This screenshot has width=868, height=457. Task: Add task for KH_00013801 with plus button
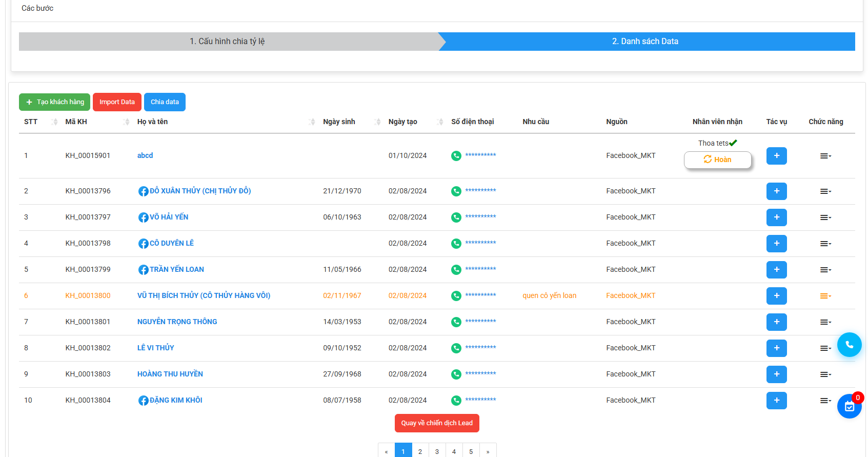(x=776, y=322)
